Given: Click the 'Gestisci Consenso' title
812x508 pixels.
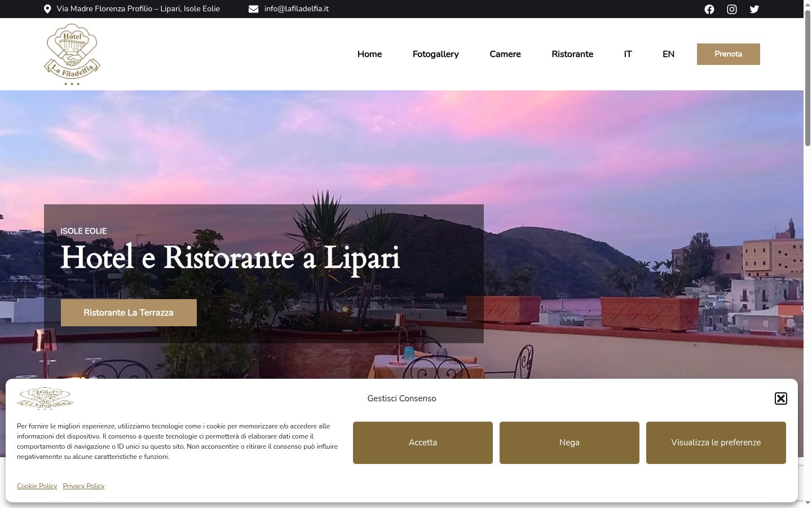Looking at the screenshot, I should 401,398.
